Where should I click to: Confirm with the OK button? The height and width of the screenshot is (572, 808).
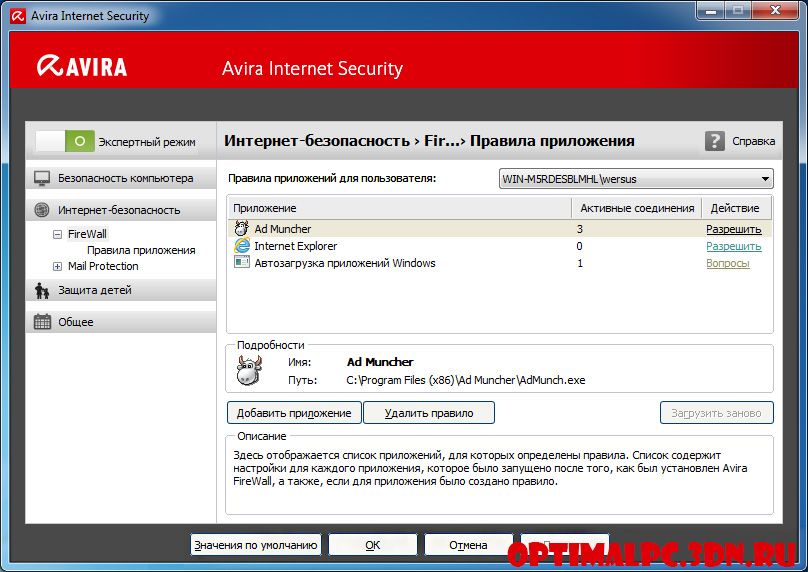tap(373, 545)
